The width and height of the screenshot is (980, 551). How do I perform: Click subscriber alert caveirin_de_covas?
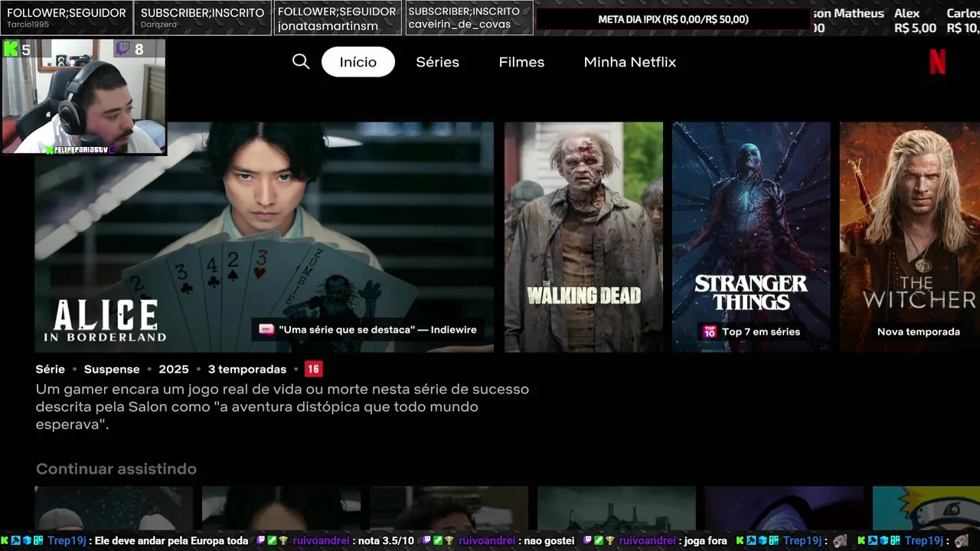pos(469,18)
